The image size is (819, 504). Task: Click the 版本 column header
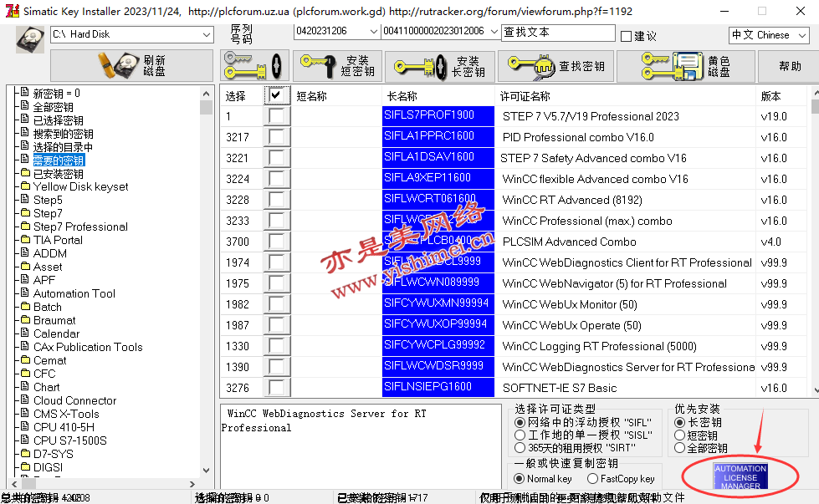pos(771,96)
